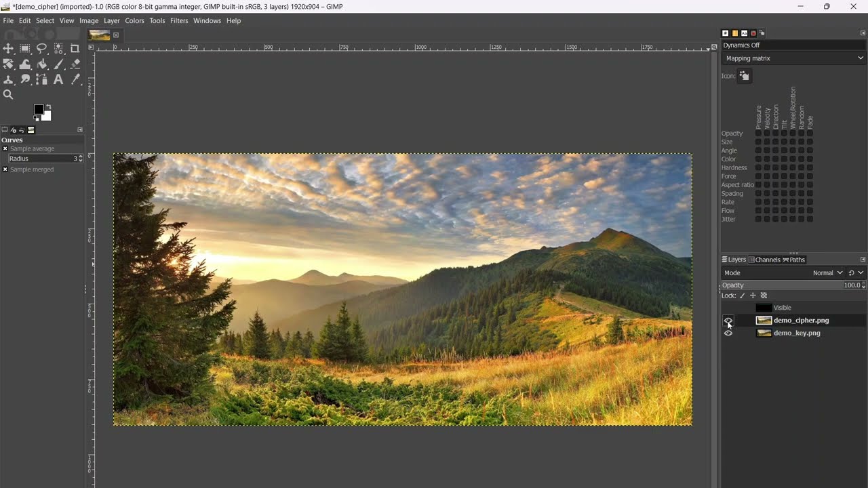Open the Layer menu
This screenshot has height=488, width=868.
(112, 21)
